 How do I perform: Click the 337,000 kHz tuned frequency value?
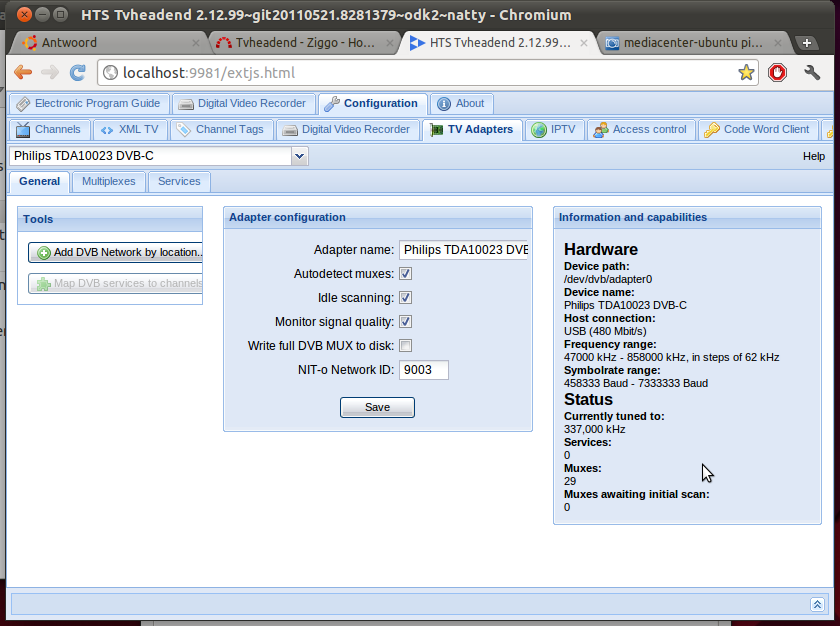click(x=595, y=429)
